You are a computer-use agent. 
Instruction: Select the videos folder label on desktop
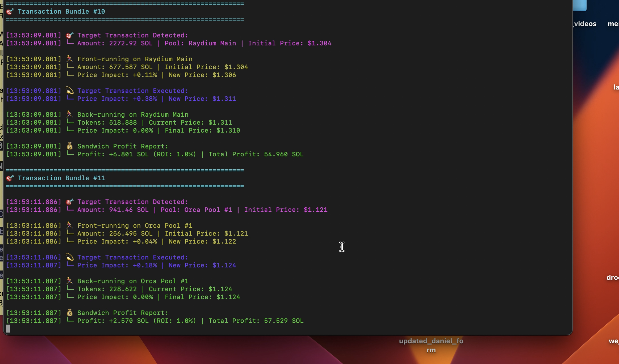click(585, 24)
